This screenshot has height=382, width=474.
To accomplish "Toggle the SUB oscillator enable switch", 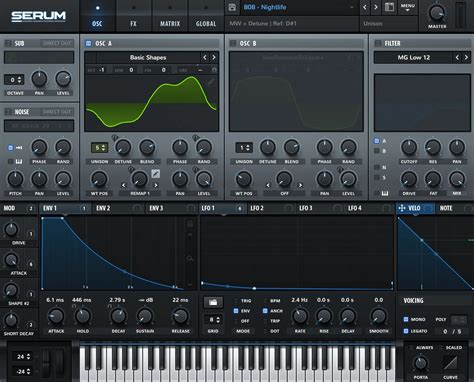I will click(8, 43).
